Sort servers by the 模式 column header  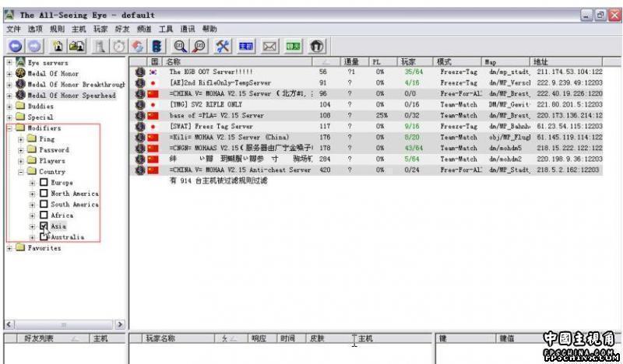tap(457, 62)
